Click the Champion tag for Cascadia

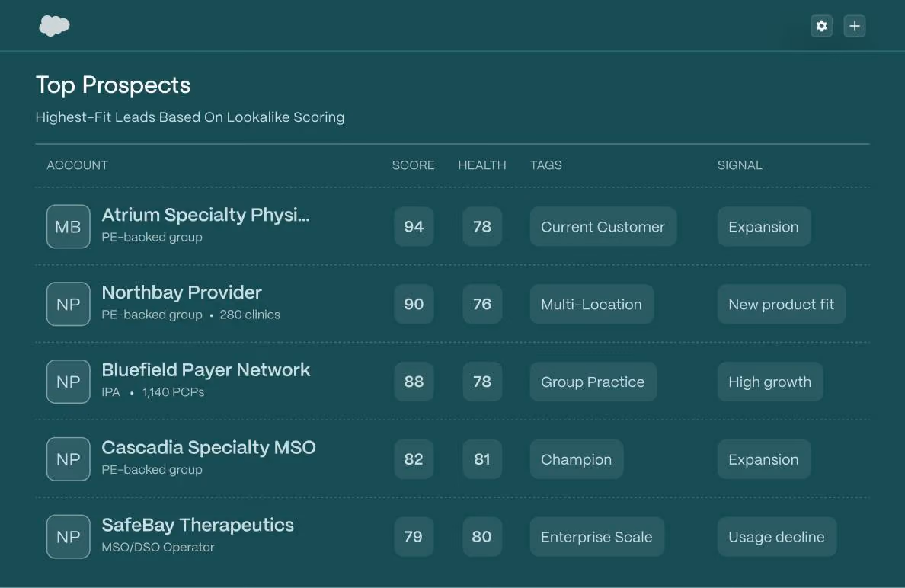click(577, 459)
